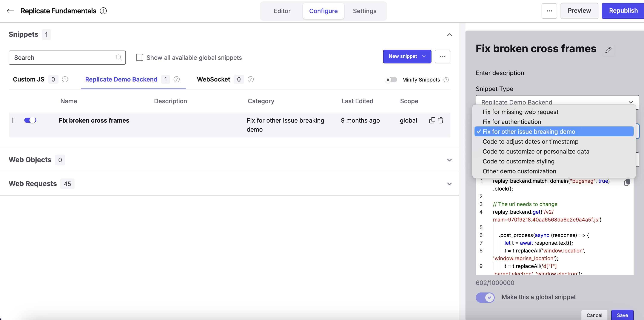The image size is (644, 320).
Task: Edit snippet title with the pencil icon
Action: coord(608,50)
